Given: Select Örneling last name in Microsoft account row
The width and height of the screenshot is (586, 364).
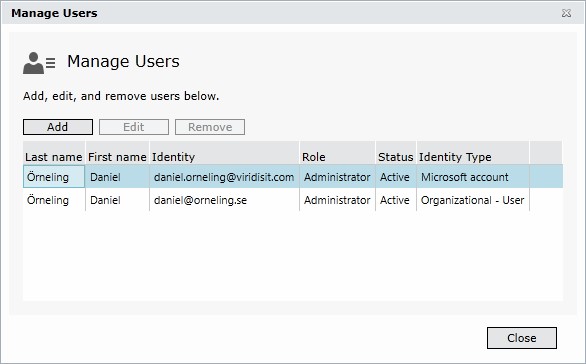Looking at the screenshot, I should pos(54,177).
